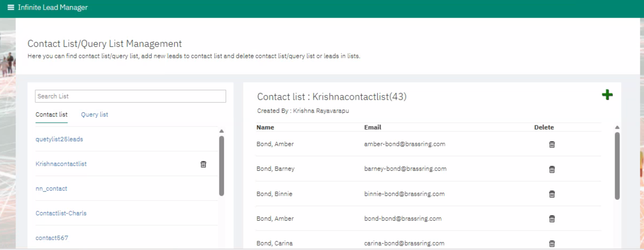644x250 pixels.
Task: Click the green plus add leads icon
Action: point(607,95)
